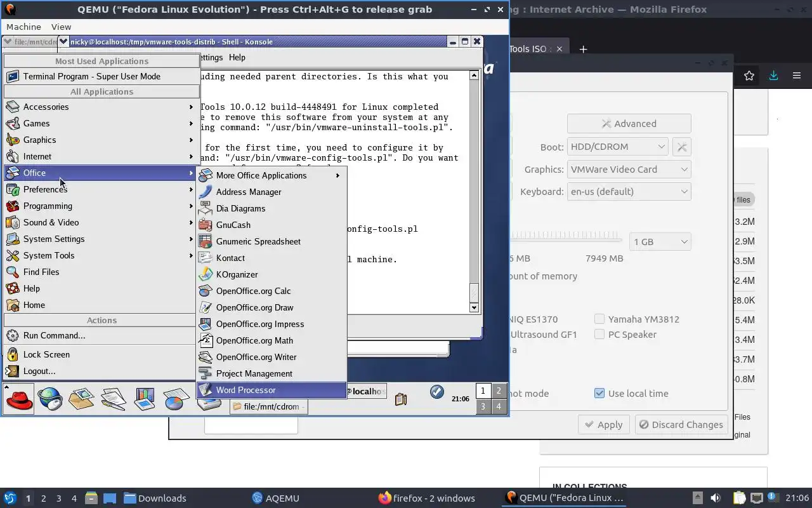Launch the presentation chart icon in Fedora panel
Screen dimensions: 812x508
click(x=145, y=399)
